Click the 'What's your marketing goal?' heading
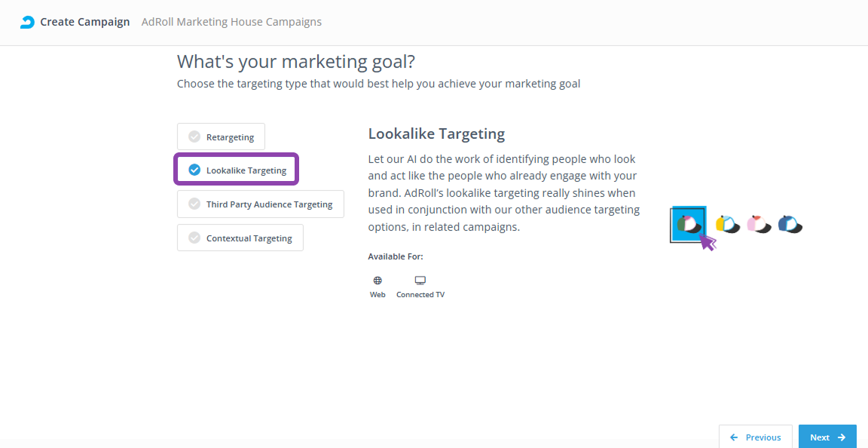 tap(295, 62)
